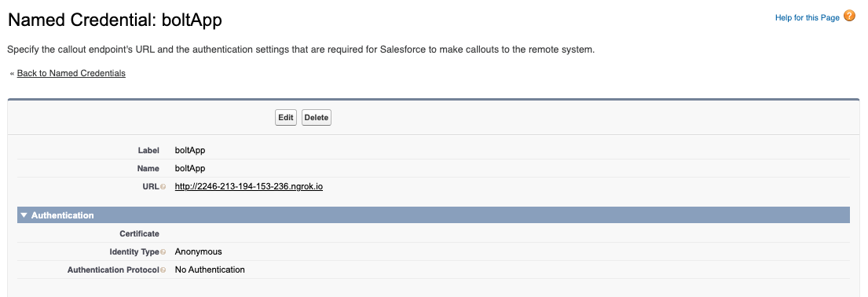
Task: Click the No Authentication protocol value
Action: 210,269
